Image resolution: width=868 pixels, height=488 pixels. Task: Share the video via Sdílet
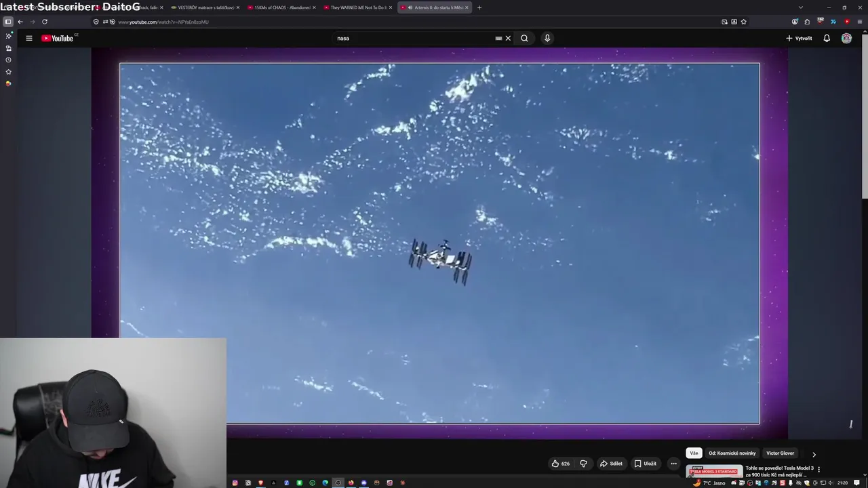tap(611, 464)
